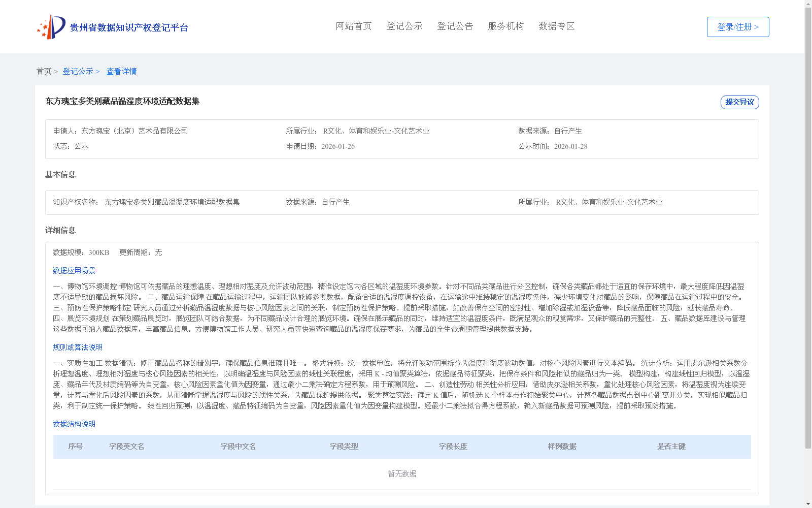Open 网站首页 in the navigation

tap(354, 26)
